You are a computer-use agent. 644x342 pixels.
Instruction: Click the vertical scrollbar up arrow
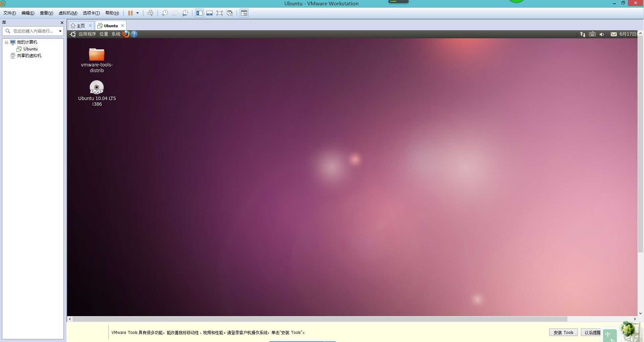[640, 33]
